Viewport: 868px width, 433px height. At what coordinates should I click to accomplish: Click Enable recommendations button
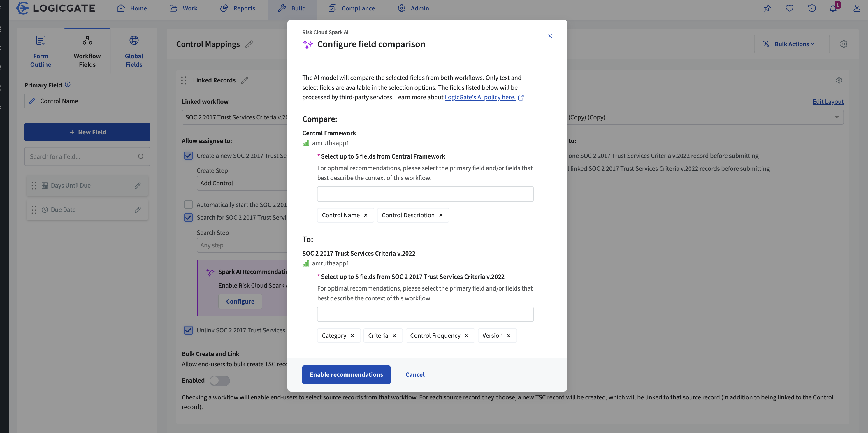click(x=346, y=375)
